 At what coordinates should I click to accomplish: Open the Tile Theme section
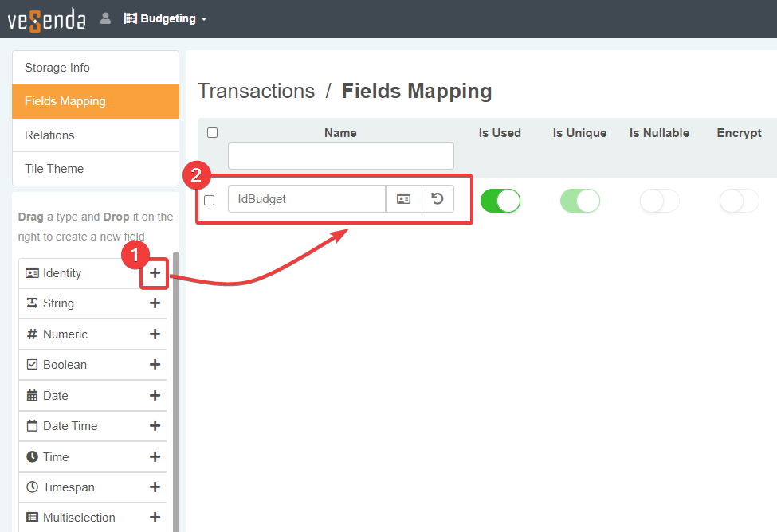(96, 169)
